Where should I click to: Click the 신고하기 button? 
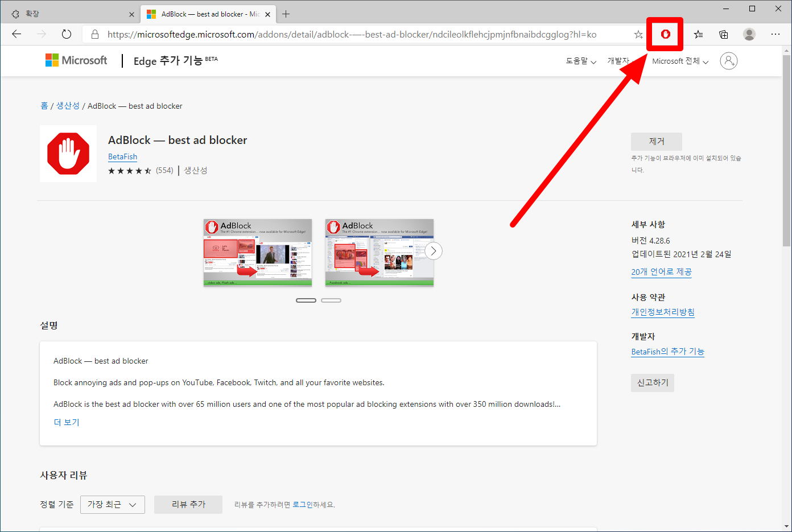653,382
